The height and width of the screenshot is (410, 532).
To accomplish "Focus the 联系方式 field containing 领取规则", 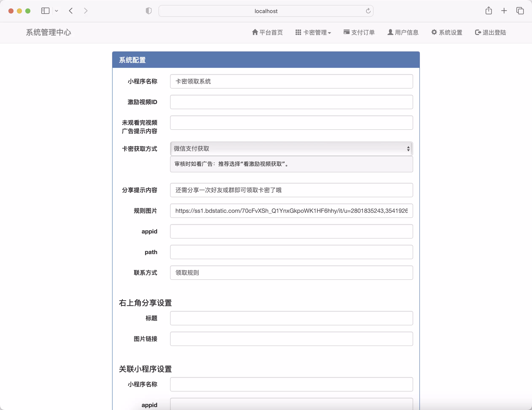I will coord(291,273).
